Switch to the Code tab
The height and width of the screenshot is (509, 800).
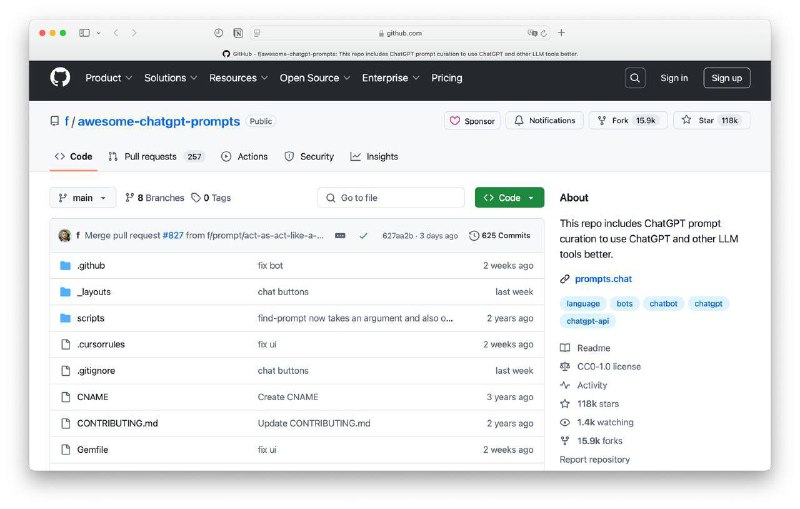pos(73,157)
